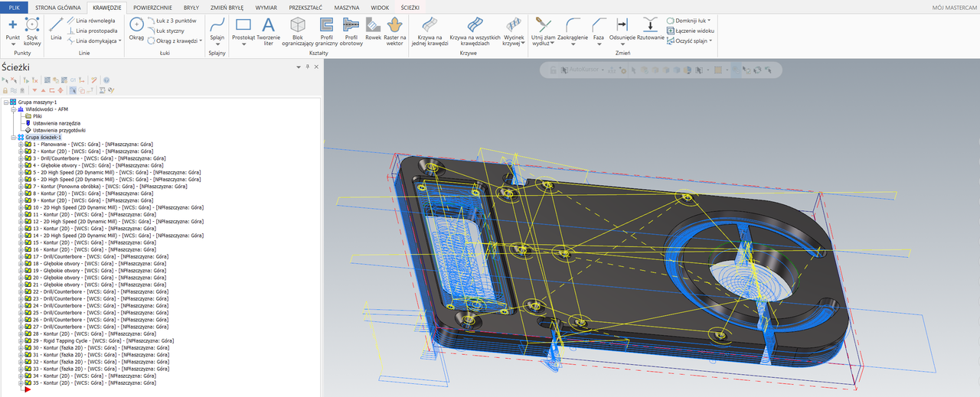
Task: Switch to ZMIEŃ BRYŁĘ tab
Action: pyautogui.click(x=227, y=6)
